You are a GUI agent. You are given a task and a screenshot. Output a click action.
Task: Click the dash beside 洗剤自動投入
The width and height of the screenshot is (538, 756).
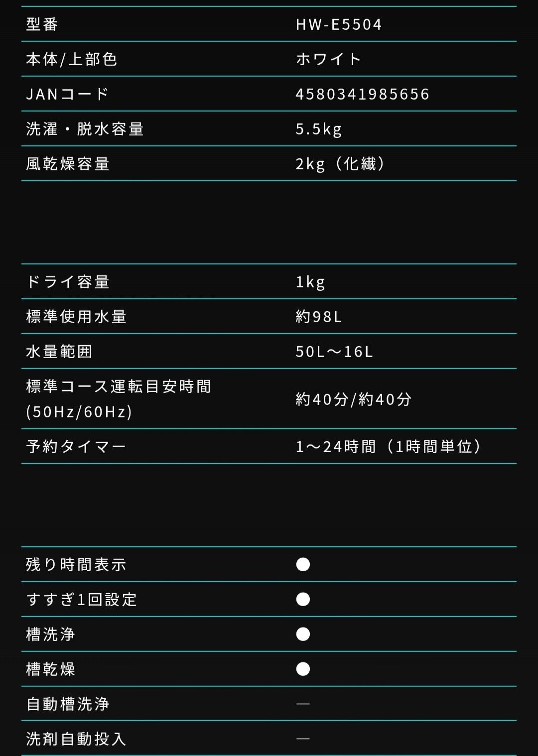pyautogui.click(x=303, y=739)
